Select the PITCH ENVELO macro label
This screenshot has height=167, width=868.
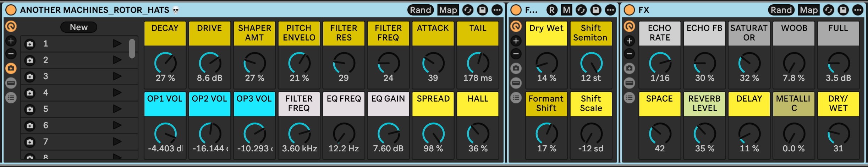coord(299,33)
